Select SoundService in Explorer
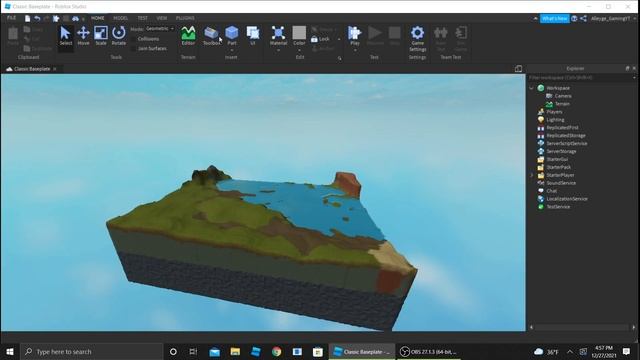The height and width of the screenshot is (360, 640). tap(561, 183)
